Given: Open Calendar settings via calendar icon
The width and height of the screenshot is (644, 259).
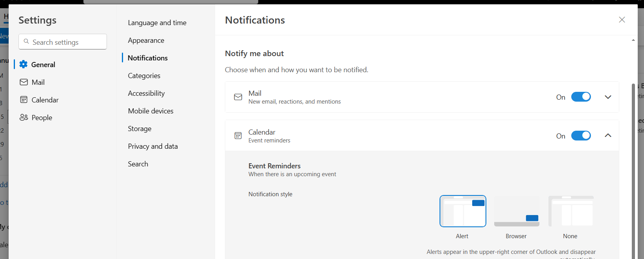Looking at the screenshot, I should coord(24,99).
